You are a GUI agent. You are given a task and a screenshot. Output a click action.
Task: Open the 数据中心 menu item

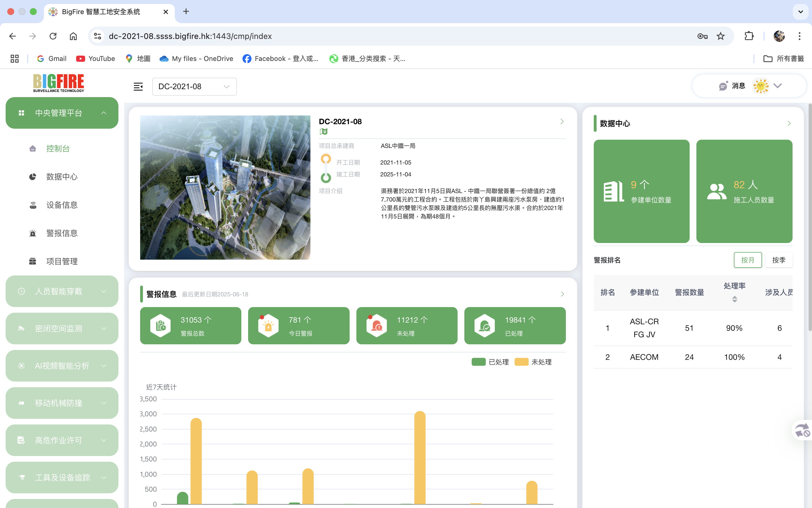point(62,177)
